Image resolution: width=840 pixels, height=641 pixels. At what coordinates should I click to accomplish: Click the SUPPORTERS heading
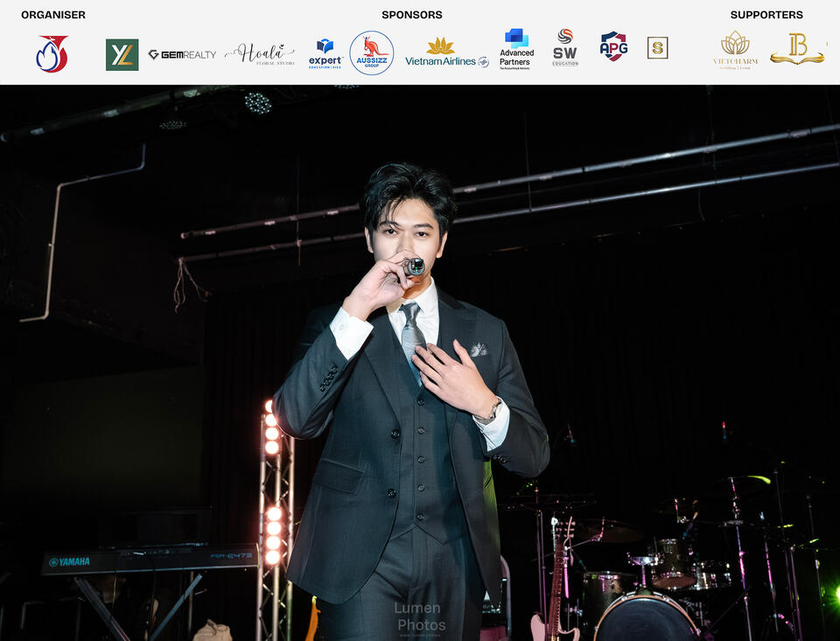click(766, 15)
